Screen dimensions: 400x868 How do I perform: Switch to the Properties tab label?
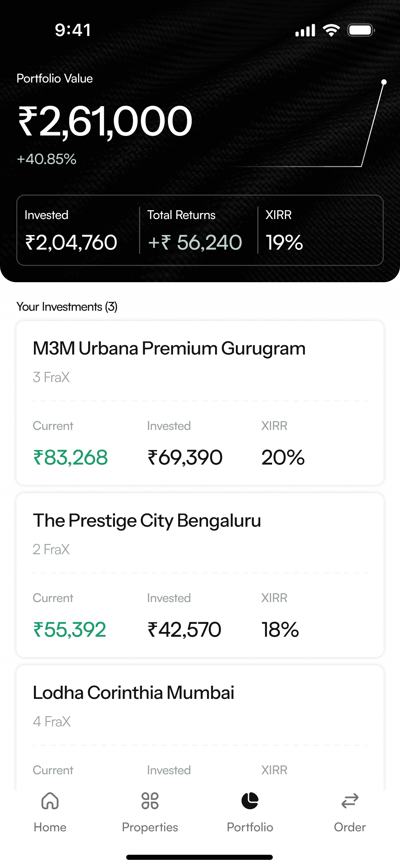(x=150, y=827)
